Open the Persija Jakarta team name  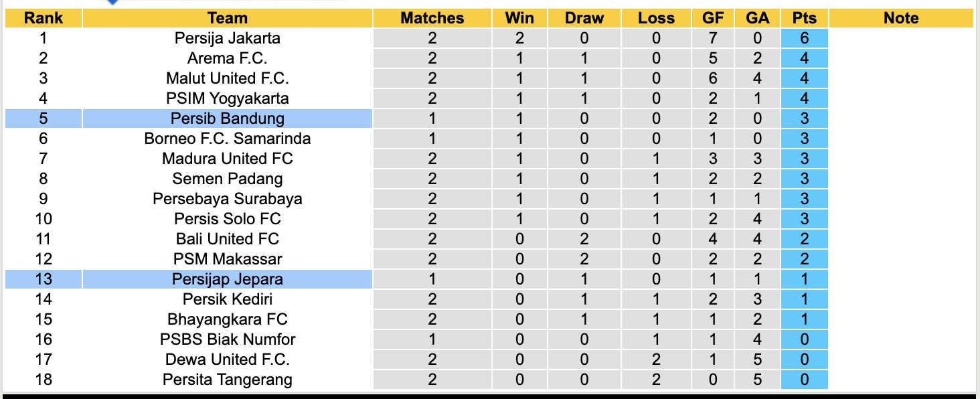228,38
